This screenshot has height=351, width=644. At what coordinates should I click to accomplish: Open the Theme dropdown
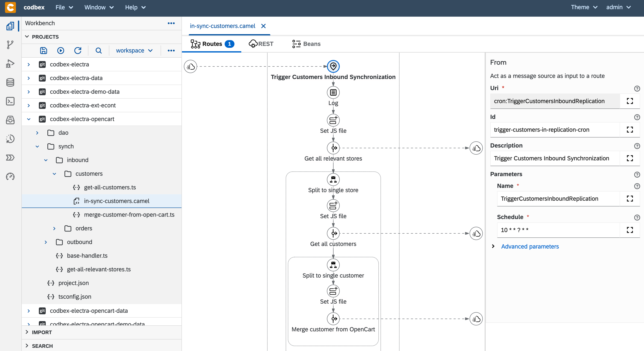(x=584, y=7)
